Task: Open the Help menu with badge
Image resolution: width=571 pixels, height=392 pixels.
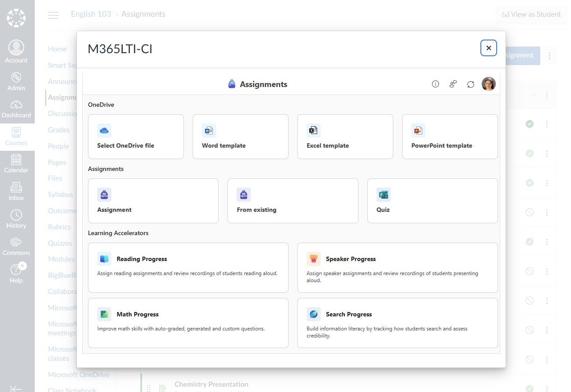Action: pyautogui.click(x=16, y=274)
